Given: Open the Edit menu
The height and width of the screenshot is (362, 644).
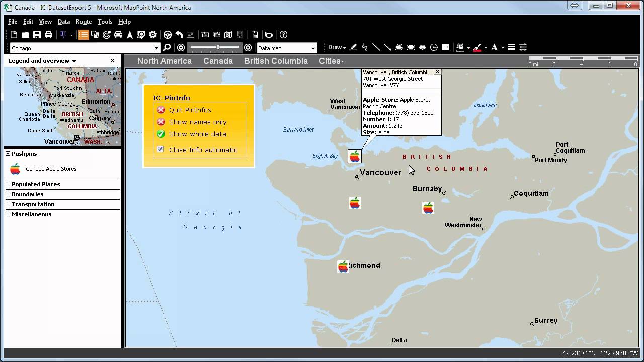Looking at the screenshot, I should [28, 22].
